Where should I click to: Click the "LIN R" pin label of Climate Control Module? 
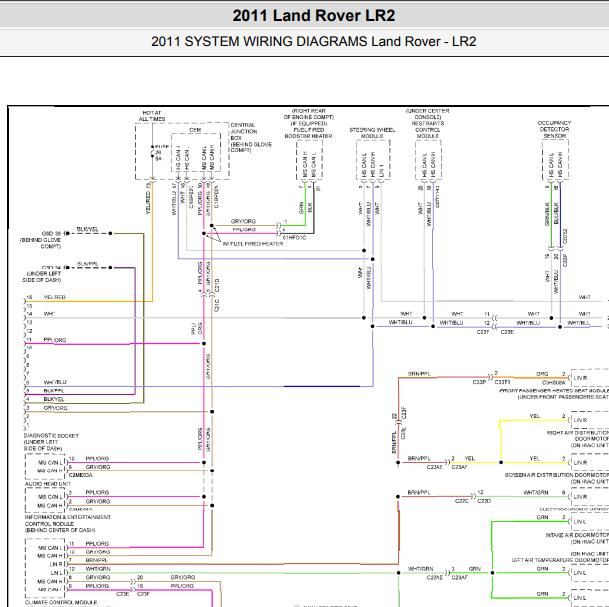56,564
